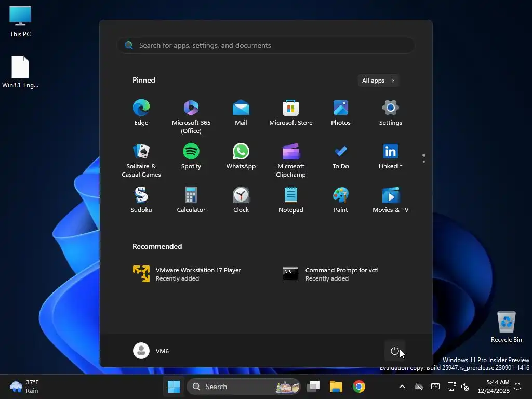Screen dimensions: 532x399
Task: Open network status tray icon
Action: coord(451,387)
